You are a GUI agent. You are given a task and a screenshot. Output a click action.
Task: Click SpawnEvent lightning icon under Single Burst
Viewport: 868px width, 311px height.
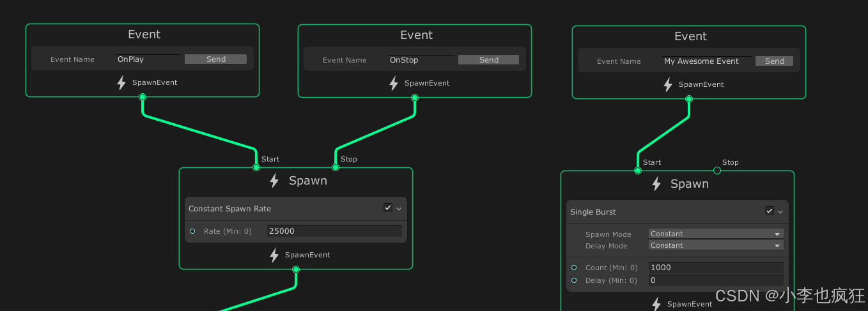click(656, 305)
